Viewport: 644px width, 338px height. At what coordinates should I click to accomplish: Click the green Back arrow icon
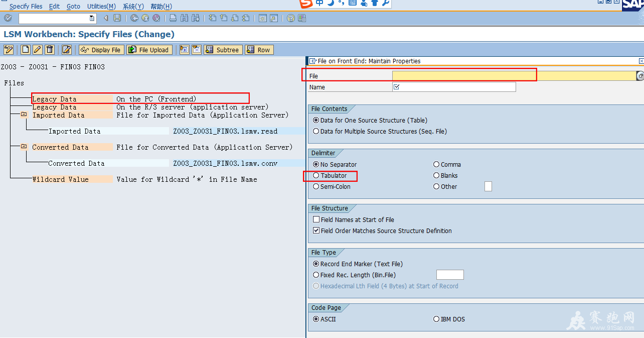point(134,18)
